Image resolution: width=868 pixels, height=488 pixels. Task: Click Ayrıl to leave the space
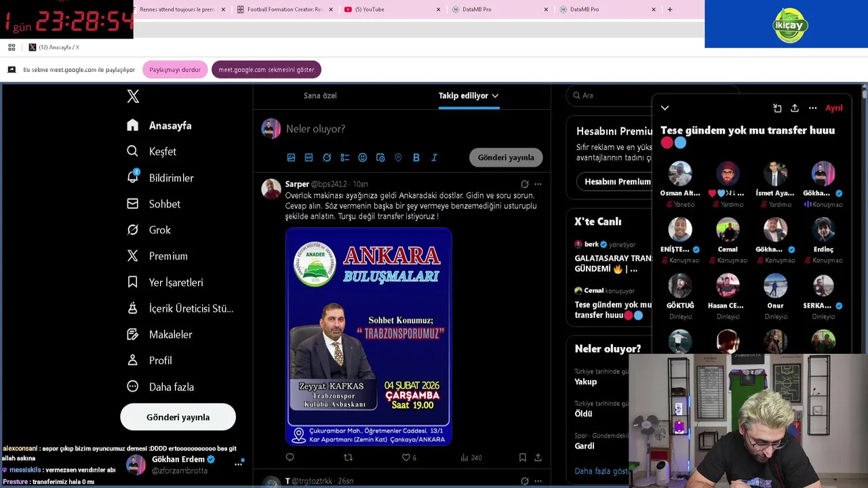coord(833,108)
